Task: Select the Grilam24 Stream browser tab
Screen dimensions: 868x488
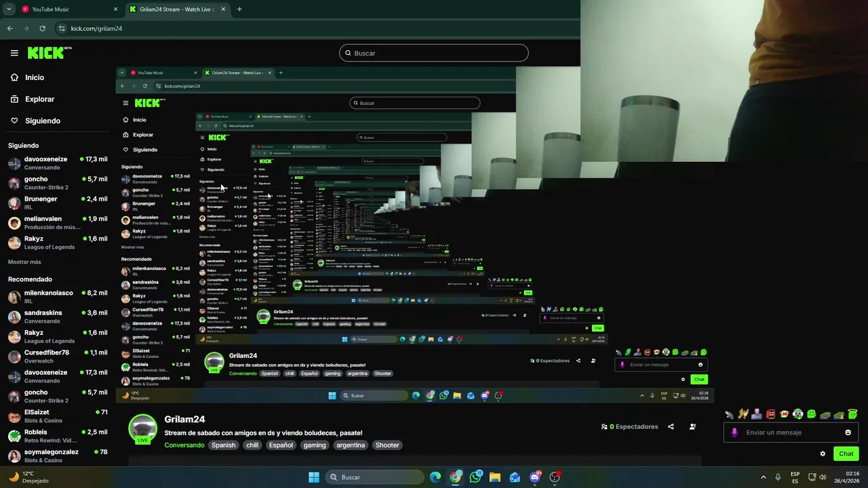Action: click(176, 9)
